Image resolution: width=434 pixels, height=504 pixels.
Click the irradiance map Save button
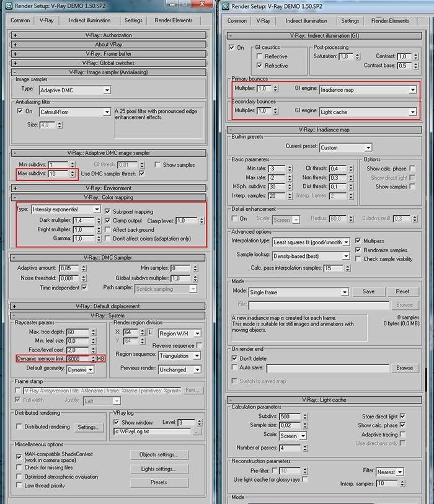pyautogui.click(x=368, y=291)
